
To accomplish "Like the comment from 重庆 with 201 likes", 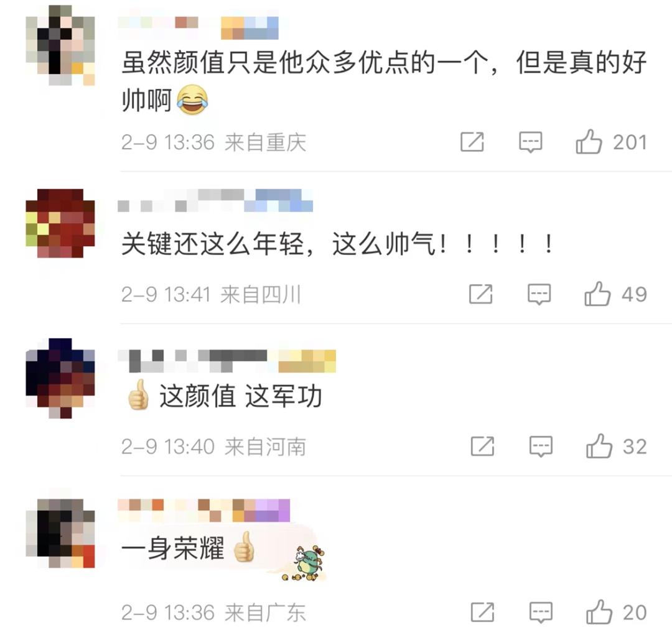I will [589, 142].
